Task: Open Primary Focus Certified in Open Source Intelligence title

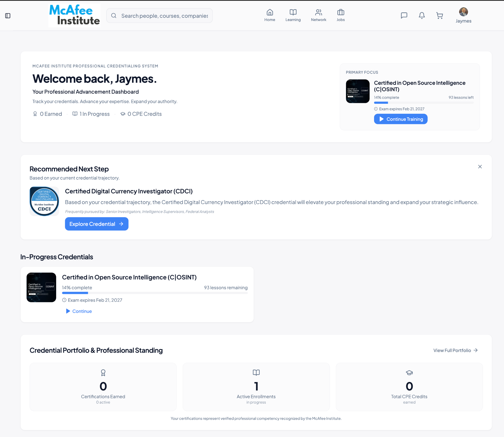Action: pyautogui.click(x=419, y=86)
